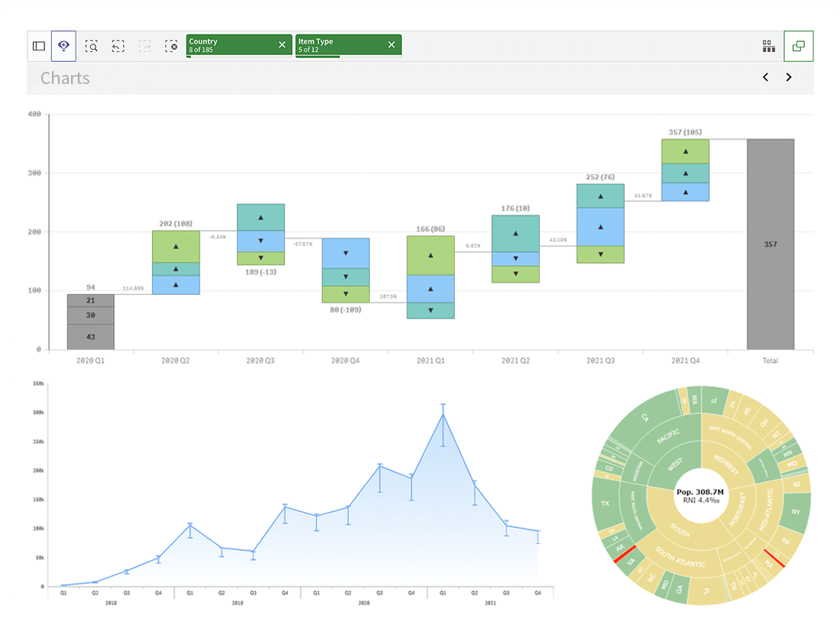Screen dimensions: 840x635
Task: Navigate to the next sheet with right chevron
Action: coord(789,77)
